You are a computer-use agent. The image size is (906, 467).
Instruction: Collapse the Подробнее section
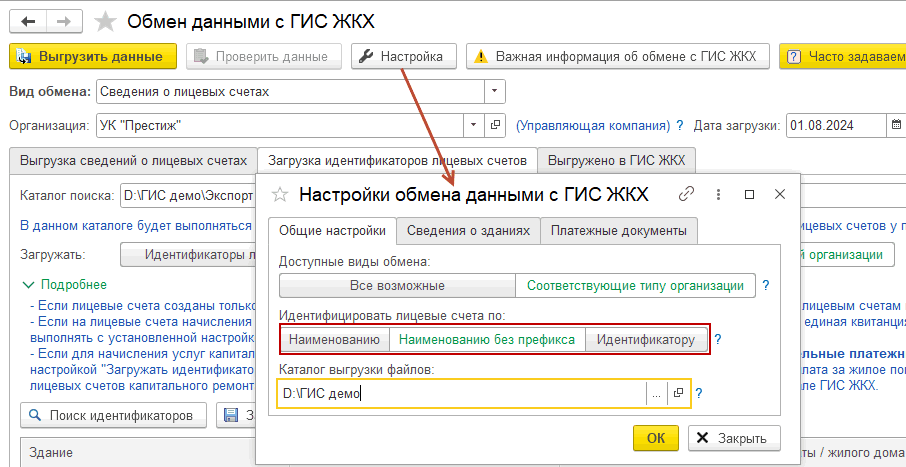[64, 284]
